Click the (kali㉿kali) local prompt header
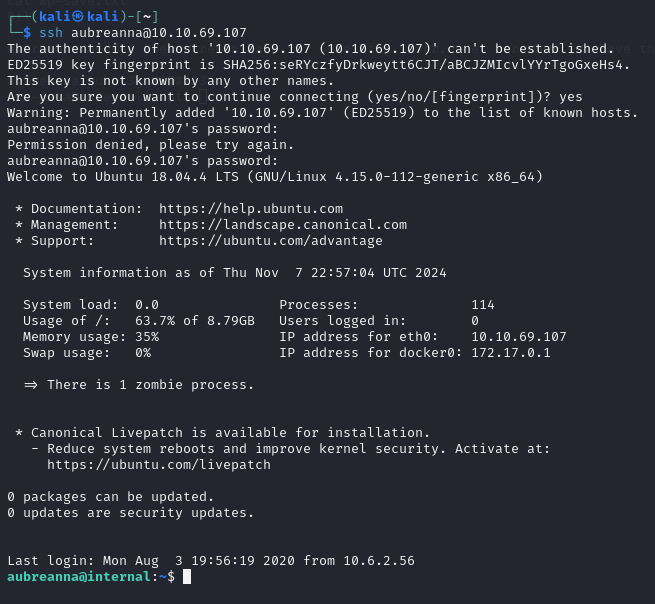This screenshot has width=655, height=604. click(x=83, y=16)
